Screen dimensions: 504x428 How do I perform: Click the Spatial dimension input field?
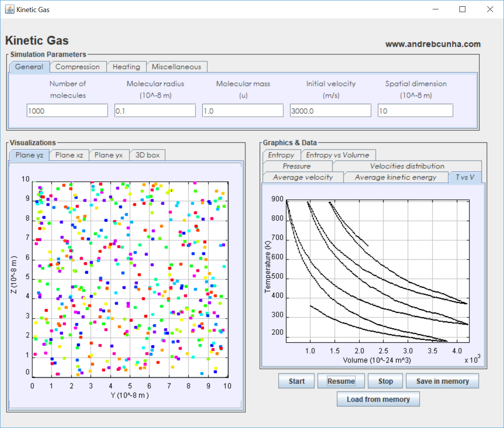coord(415,111)
